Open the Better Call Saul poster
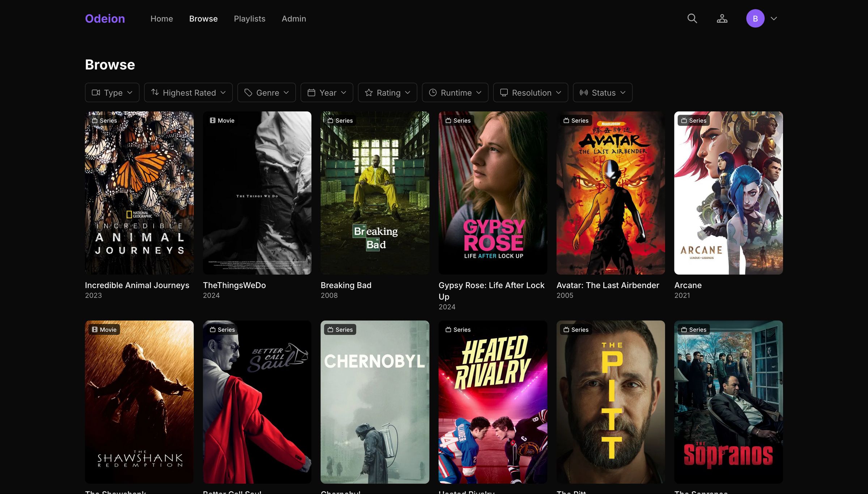This screenshot has width=868, height=494. coord(257,402)
